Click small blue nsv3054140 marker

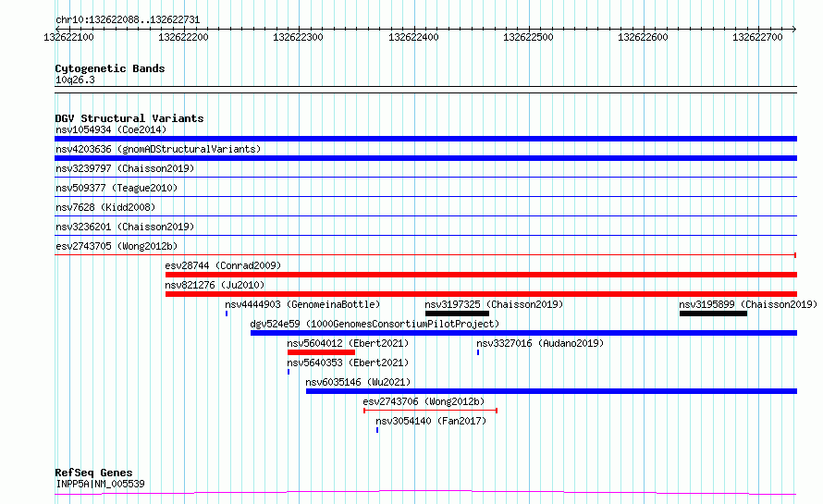click(x=377, y=430)
